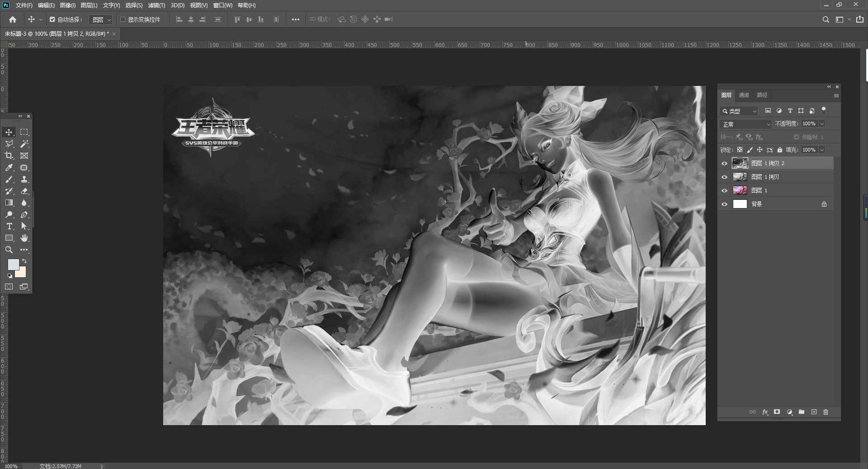
Task: Toggle Quick Mask mode
Action: 9,286
